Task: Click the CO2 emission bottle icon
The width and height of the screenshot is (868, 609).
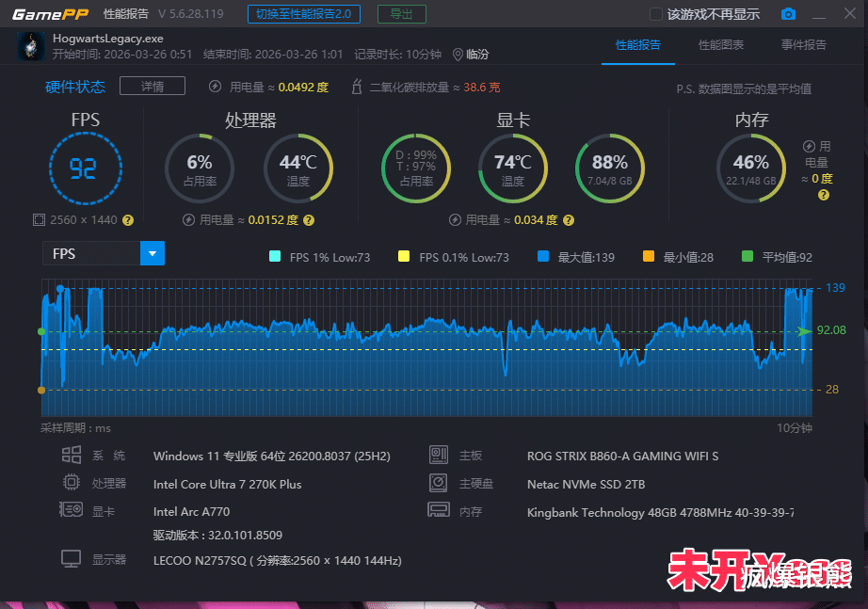Action: [357, 87]
